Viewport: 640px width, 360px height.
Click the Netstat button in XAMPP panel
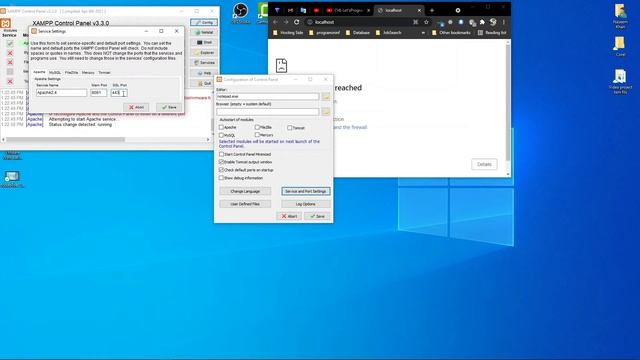coord(204,32)
